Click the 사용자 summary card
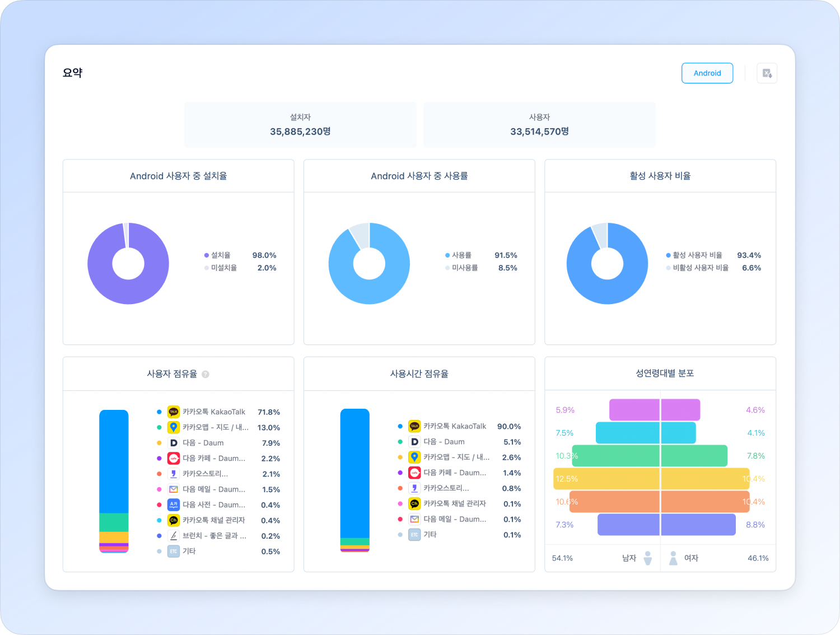The width and height of the screenshot is (840, 635). (539, 125)
